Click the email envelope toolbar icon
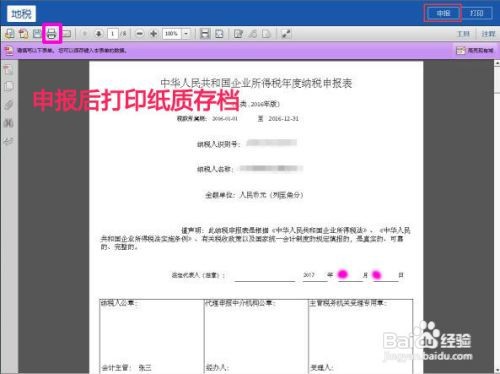Image resolution: width=500 pixels, height=374 pixels. [67, 34]
